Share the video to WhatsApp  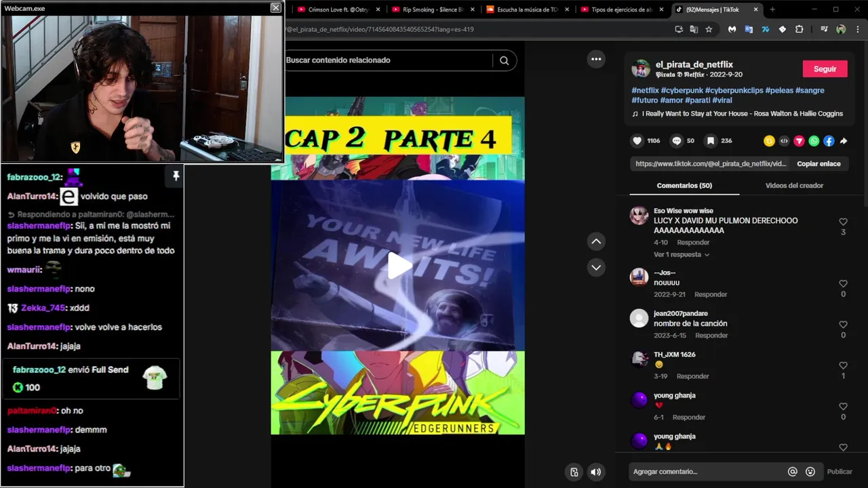click(x=814, y=141)
